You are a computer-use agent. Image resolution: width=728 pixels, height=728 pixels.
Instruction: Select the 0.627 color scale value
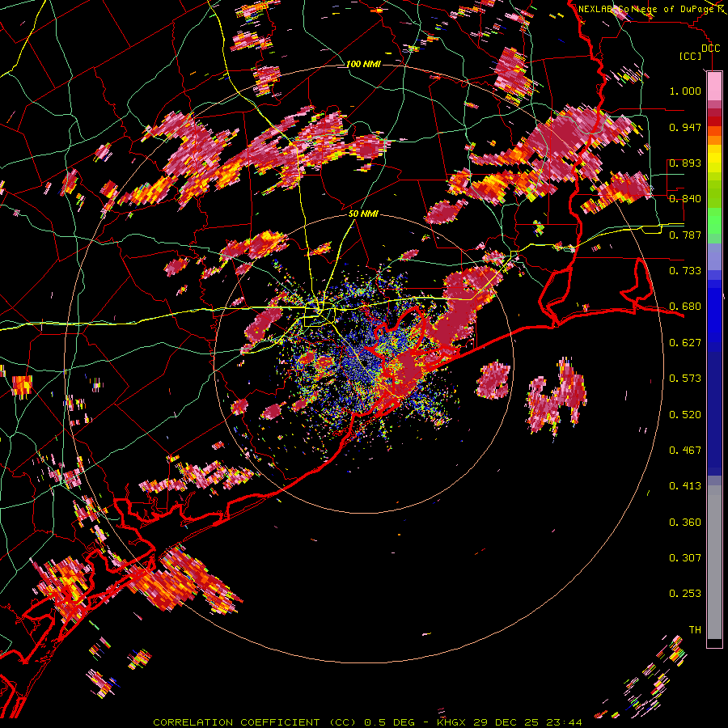(x=685, y=343)
